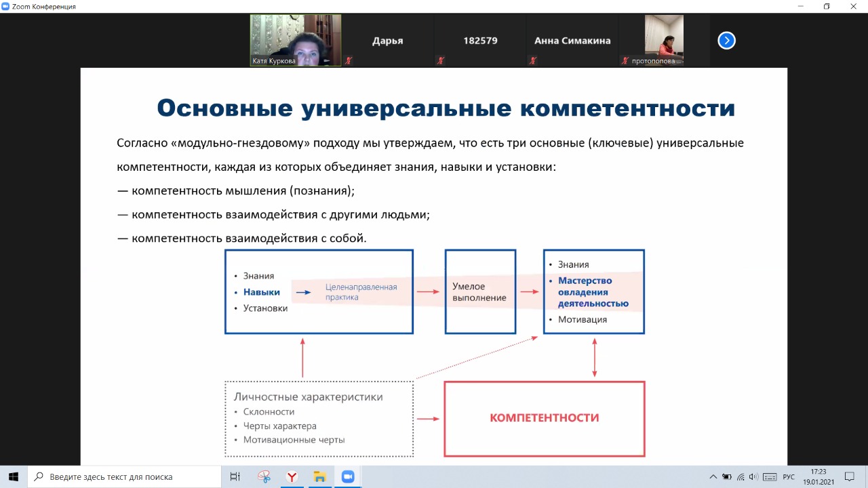Launch Yandex Browser from taskbar

(x=292, y=476)
